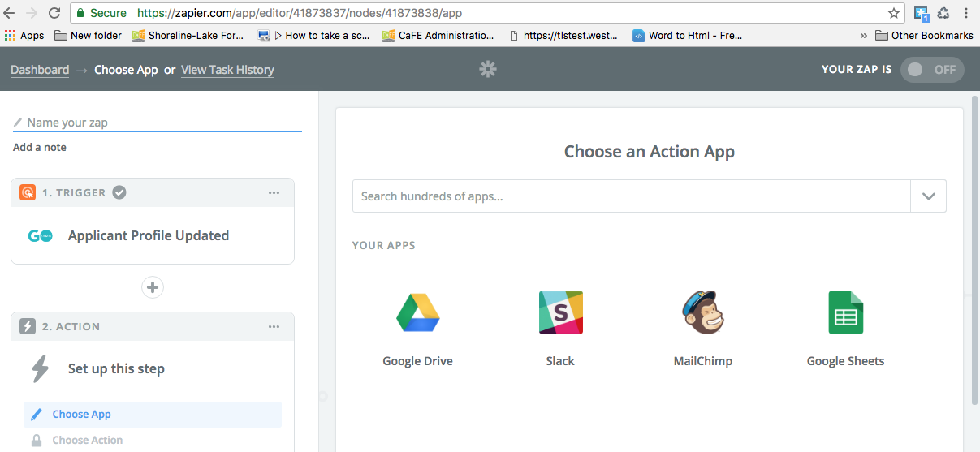Open View Task History link
The width and height of the screenshot is (980, 452).
(x=227, y=70)
